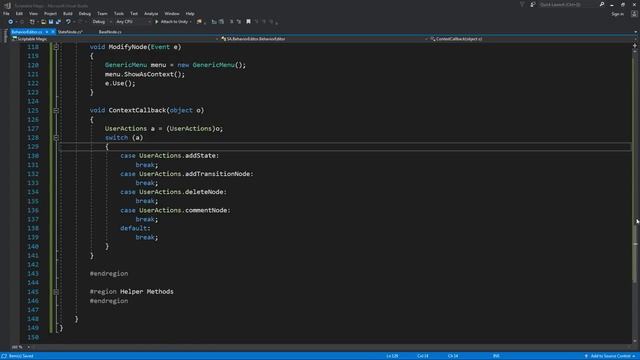Click the New Project toolbar icon
Viewport: 640px width, 360px height.
[x=32, y=22]
